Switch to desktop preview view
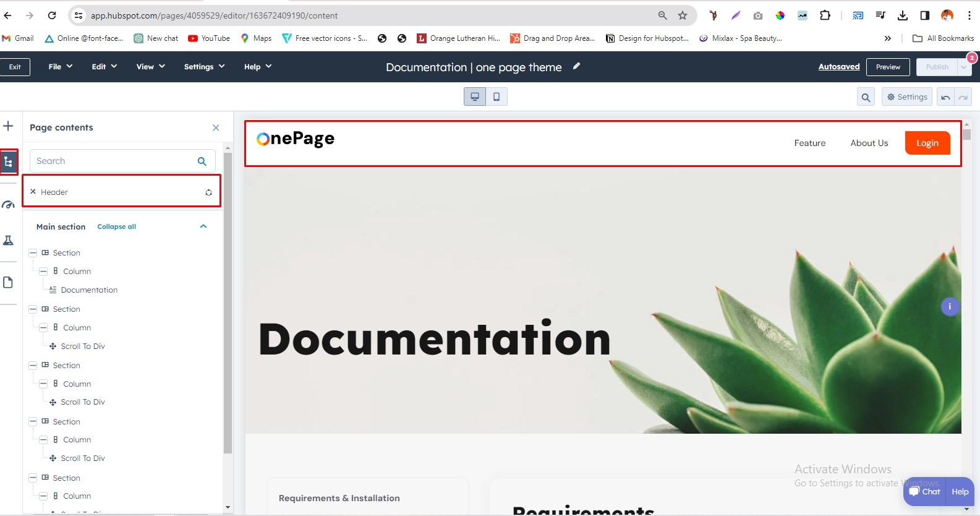Image resolution: width=980 pixels, height=516 pixels. (x=475, y=97)
